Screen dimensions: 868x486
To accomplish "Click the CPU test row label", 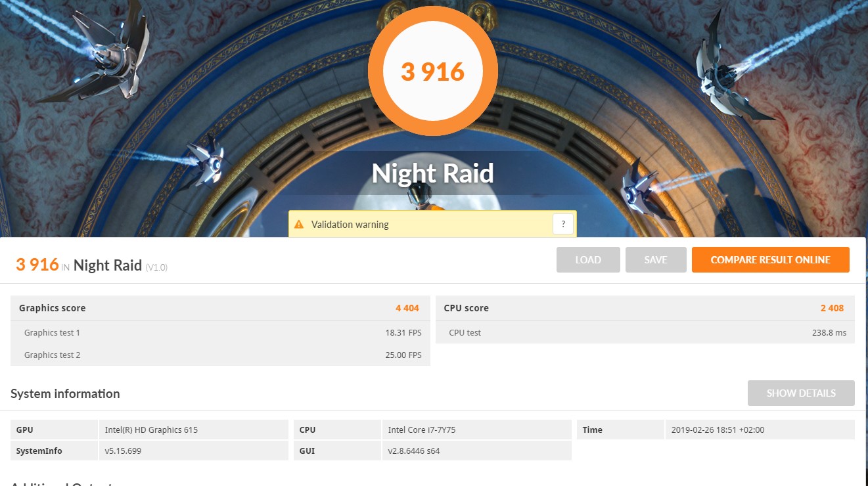I will tap(465, 332).
